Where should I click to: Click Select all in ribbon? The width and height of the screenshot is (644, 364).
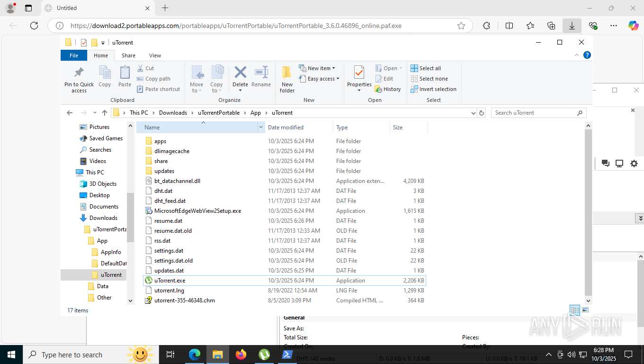[x=425, y=68]
